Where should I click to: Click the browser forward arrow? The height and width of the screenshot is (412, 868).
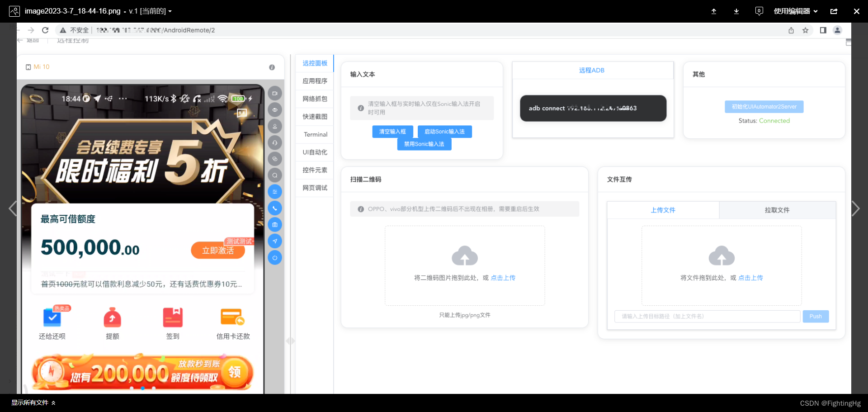coord(31,30)
